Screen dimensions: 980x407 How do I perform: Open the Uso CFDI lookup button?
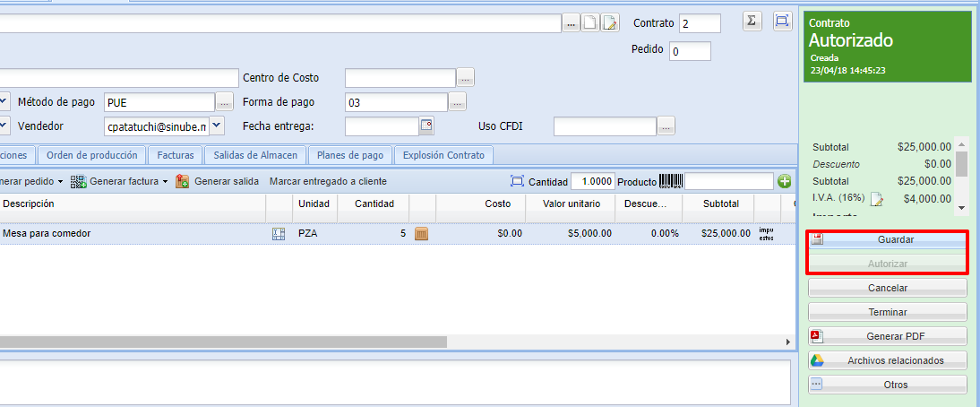pyautogui.click(x=666, y=126)
